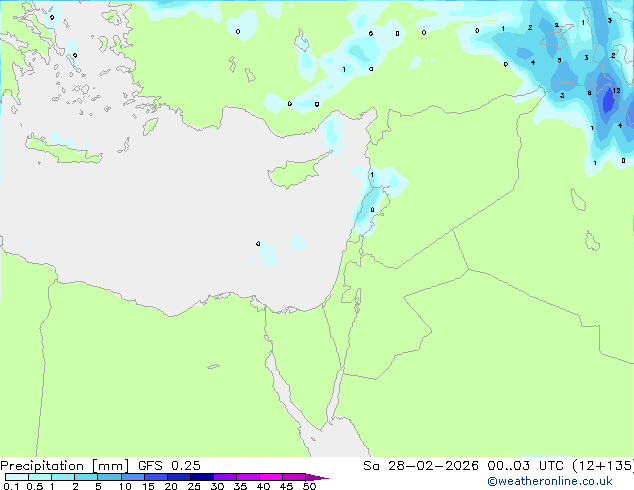
Task: Select the 20–25 mm legend swatch
Action: pyautogui.click(x=178, y=477)
